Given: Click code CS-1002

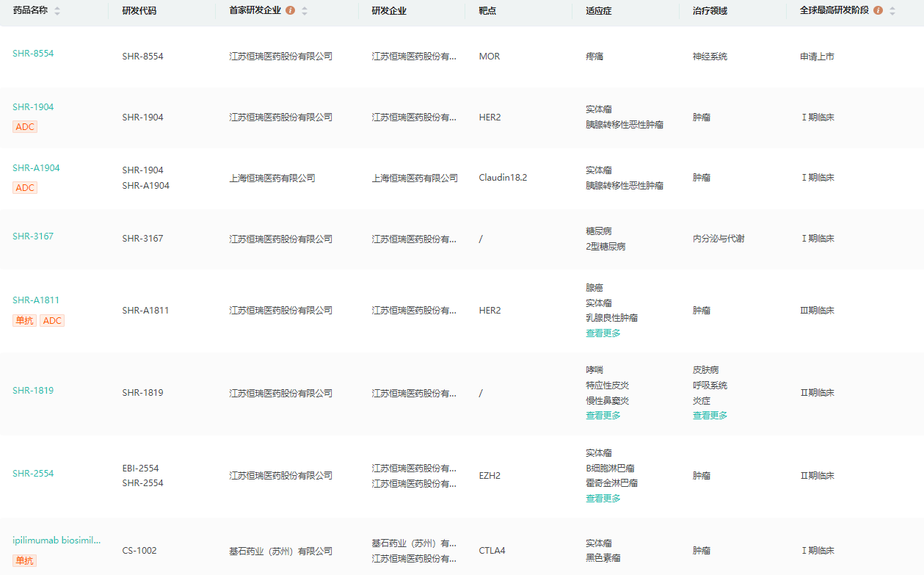Looking at the screenshot, I should (139, 551).
